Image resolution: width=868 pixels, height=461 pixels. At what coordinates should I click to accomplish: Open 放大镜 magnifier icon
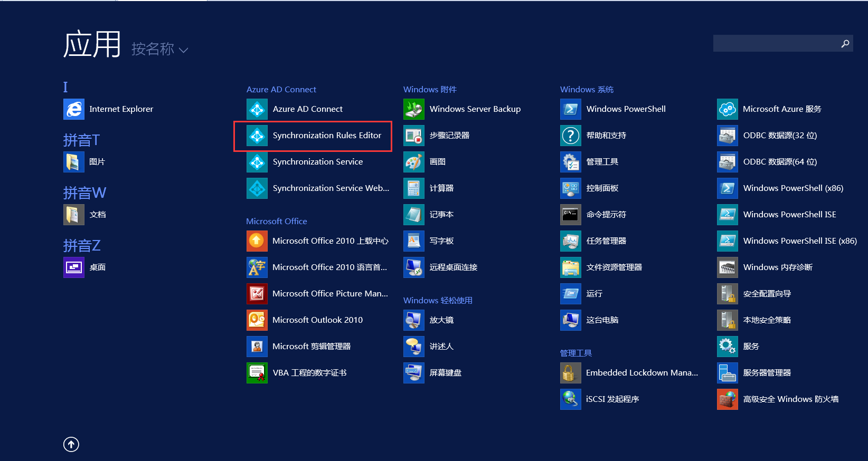click(414, 320)
